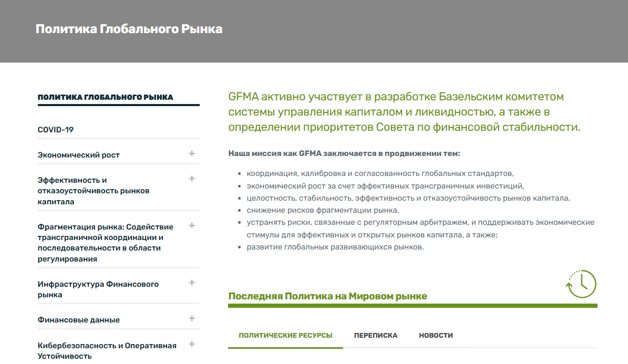This screenshot has height=364, width=628.
Task: Click the green GFMA intro paragraph
Action: click(x=404, y=112)
